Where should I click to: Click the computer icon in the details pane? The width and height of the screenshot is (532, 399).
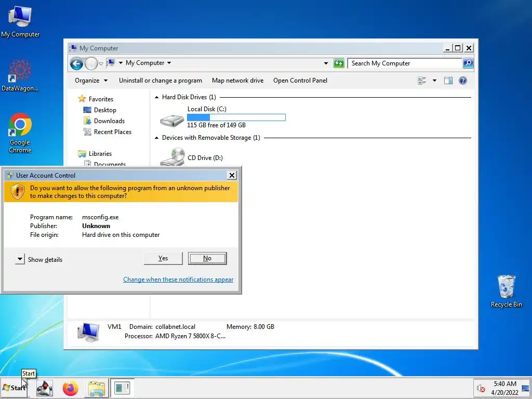[88, 331]
